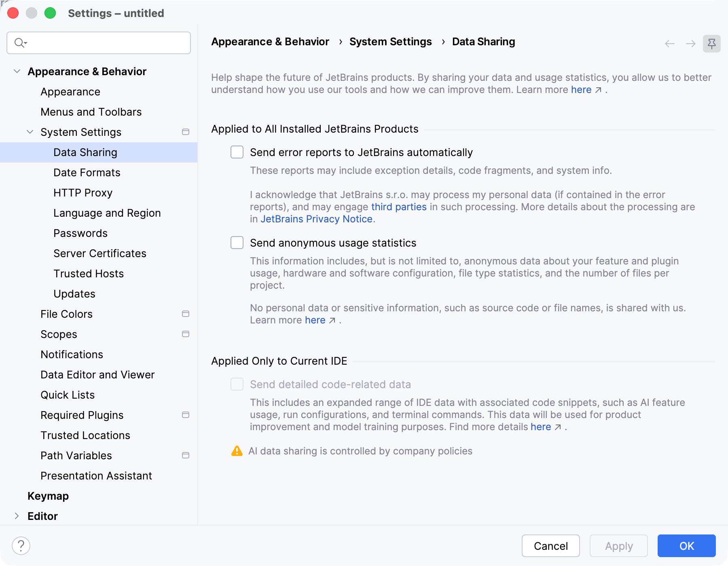This screenshot has width=728, height=566.
Task: Click 'AI data sharing is controlled by company policies' text
Action: pos(360,451)
